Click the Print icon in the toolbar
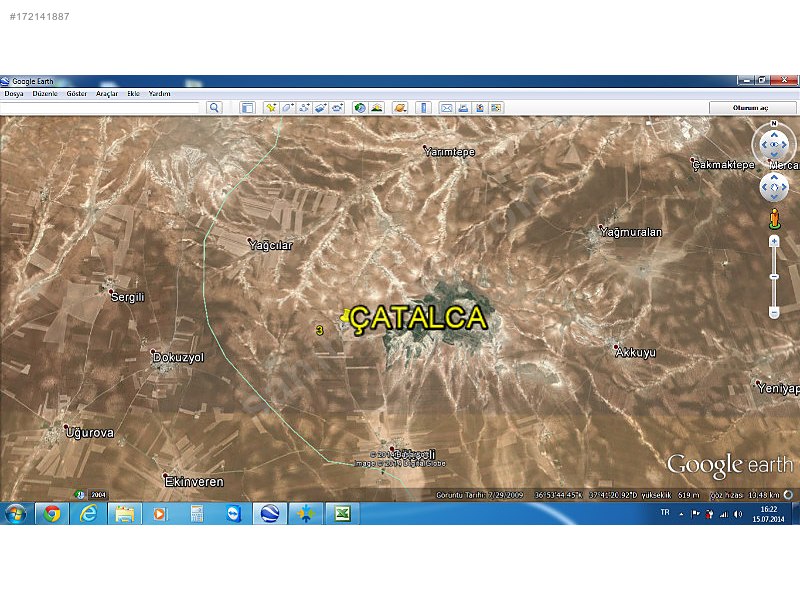This screenshot has width=800, height=600. pos(463,108)
